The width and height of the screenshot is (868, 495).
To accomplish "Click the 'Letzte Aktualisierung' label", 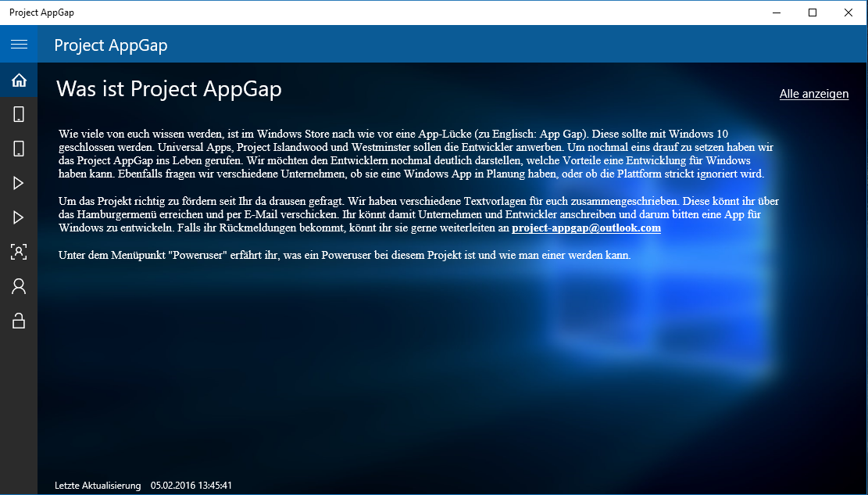I will (98, 486).
